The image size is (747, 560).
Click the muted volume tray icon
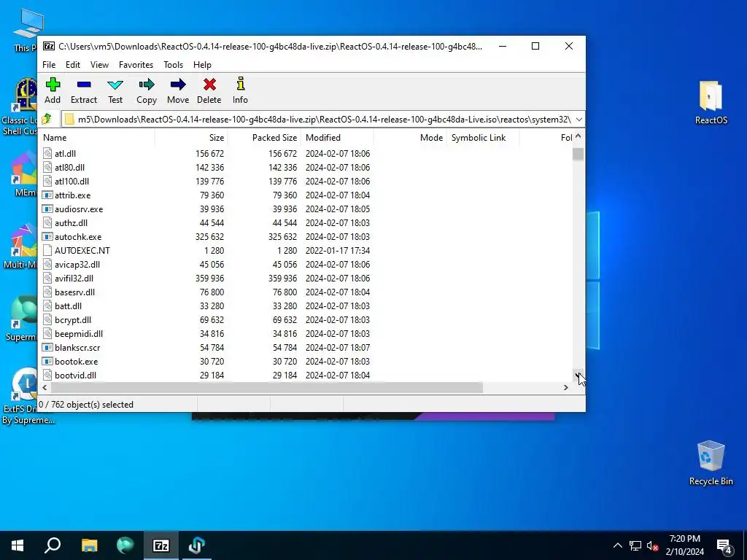pos(652,545)
